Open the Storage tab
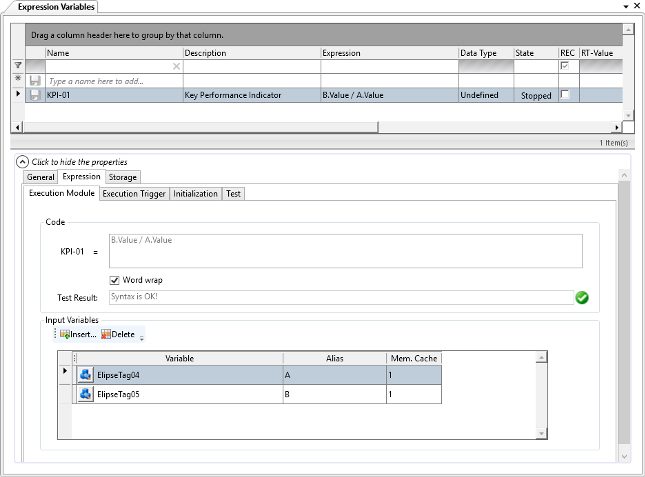Image resolution: width=645 pixels, height=477 pixels. pos(123,177)
